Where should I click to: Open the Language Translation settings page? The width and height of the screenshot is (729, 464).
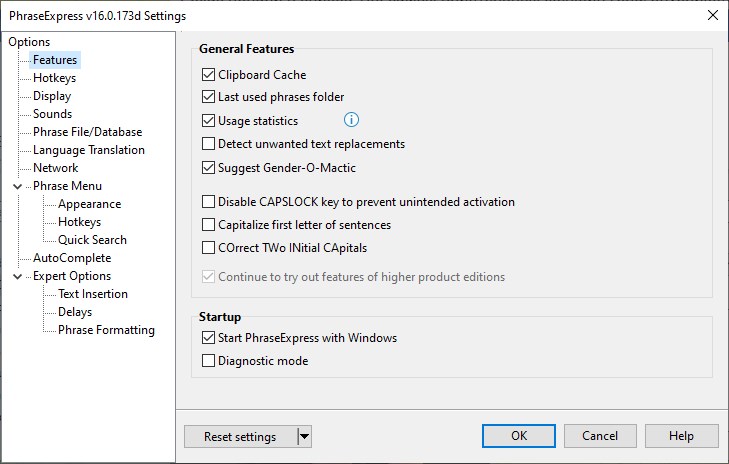[x=88, y=150]
